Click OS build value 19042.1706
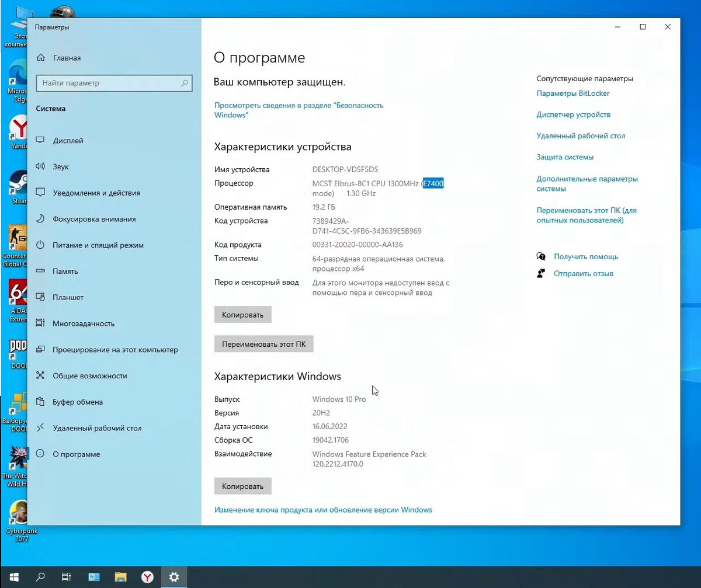This screenshot has width=701, height=588. [331, 440]
